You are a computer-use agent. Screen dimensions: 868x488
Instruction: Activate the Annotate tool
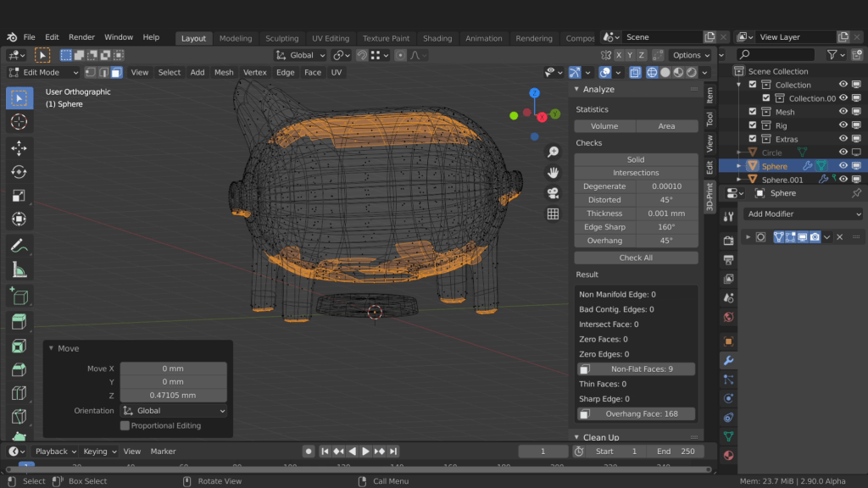tap(19, 246)
